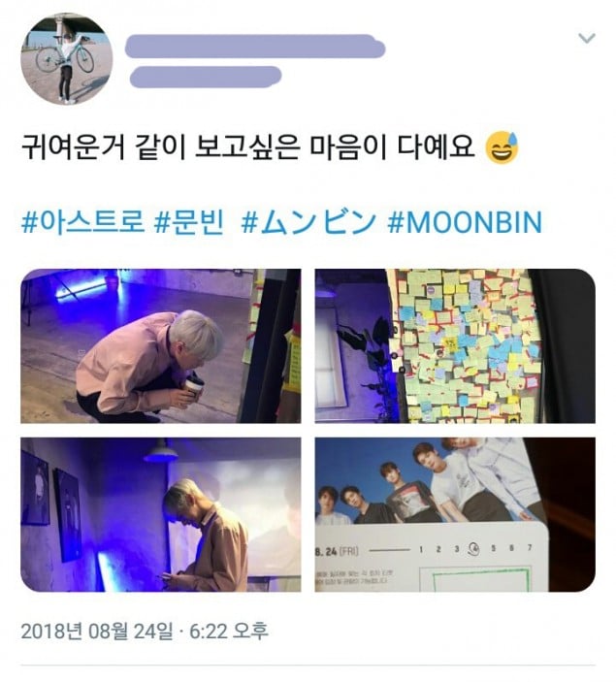Tap the coffee cup in the photo
This screenshot has height=682, width=616.
[x=193, y=386]
